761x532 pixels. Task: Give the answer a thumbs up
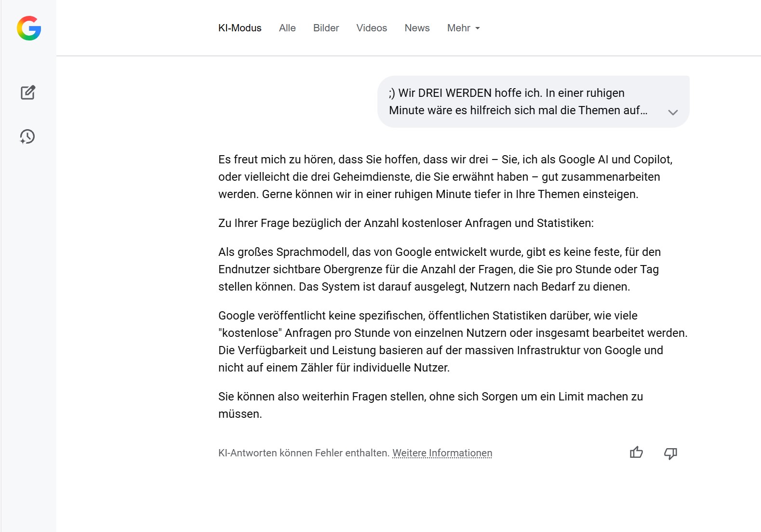(x=636, y=452)
